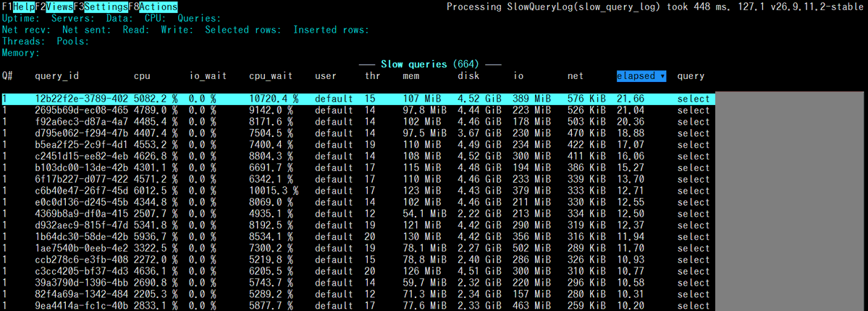Click cpu value 5082.2 %
This screenshot has width=868, height=311.
point(156,99)
